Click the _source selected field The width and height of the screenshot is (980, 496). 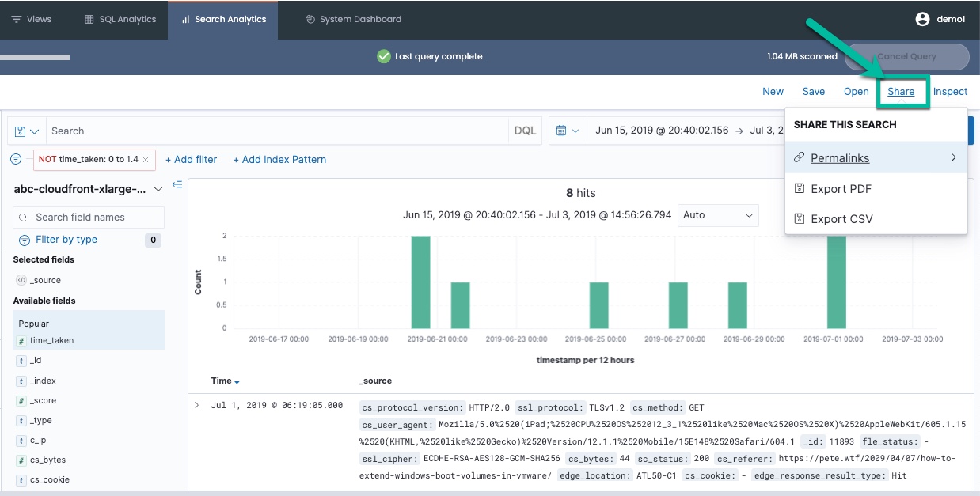(x=45, y=280)
